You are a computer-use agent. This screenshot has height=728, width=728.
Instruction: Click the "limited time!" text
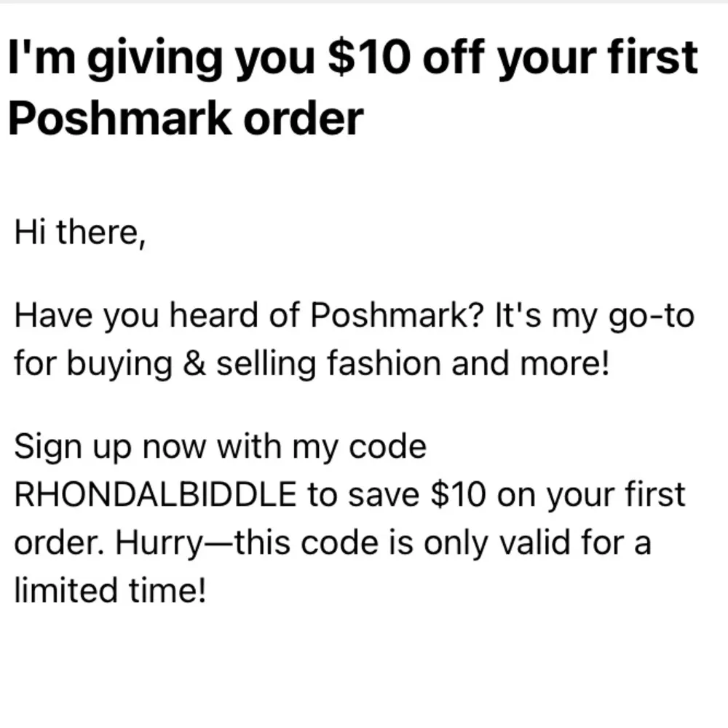coord(110,590)
